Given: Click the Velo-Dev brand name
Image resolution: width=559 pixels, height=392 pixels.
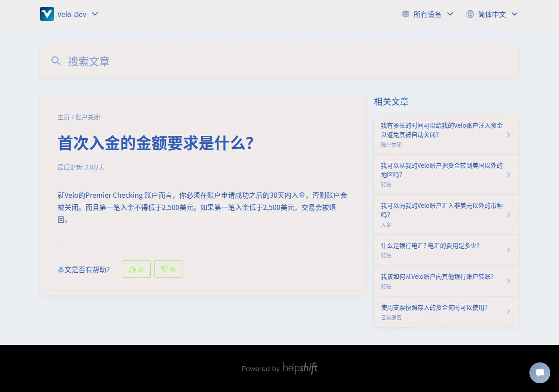Looking at the screenshot, I should click(x=72, y=14).
